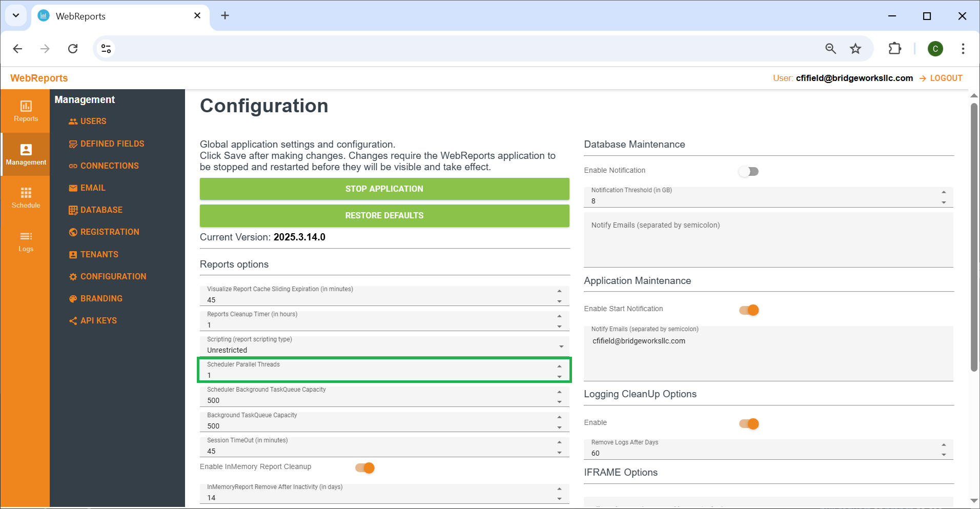980x509 pixels.
Task: Open the Logs sidebar section
Action: 26,241
